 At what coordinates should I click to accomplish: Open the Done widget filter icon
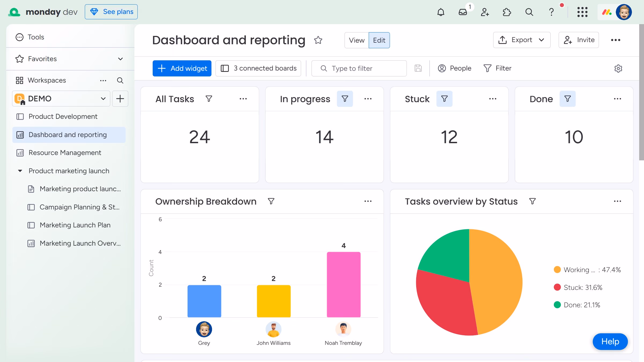568,99
